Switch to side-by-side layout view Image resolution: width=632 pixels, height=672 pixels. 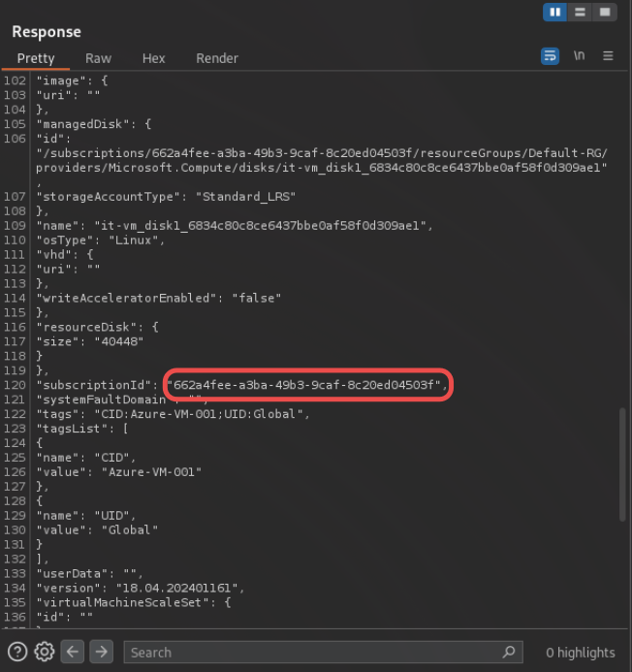555,13
